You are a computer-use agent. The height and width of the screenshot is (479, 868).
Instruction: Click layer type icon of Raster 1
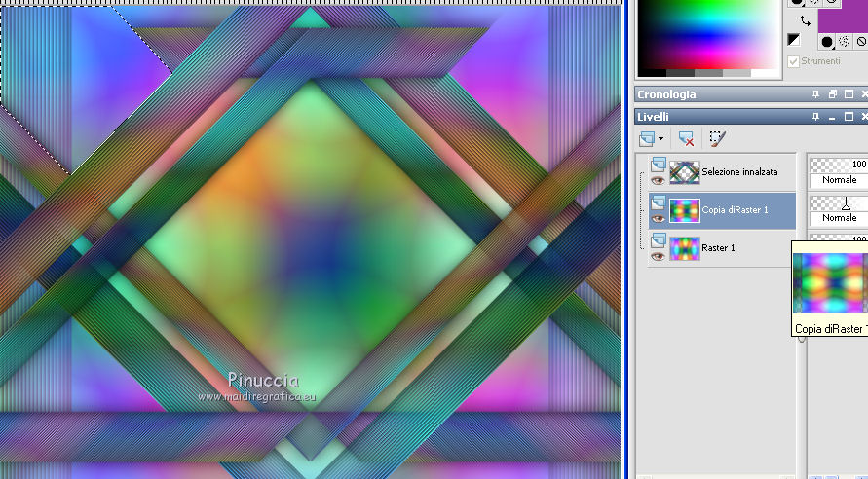click(x=658, y=240)
